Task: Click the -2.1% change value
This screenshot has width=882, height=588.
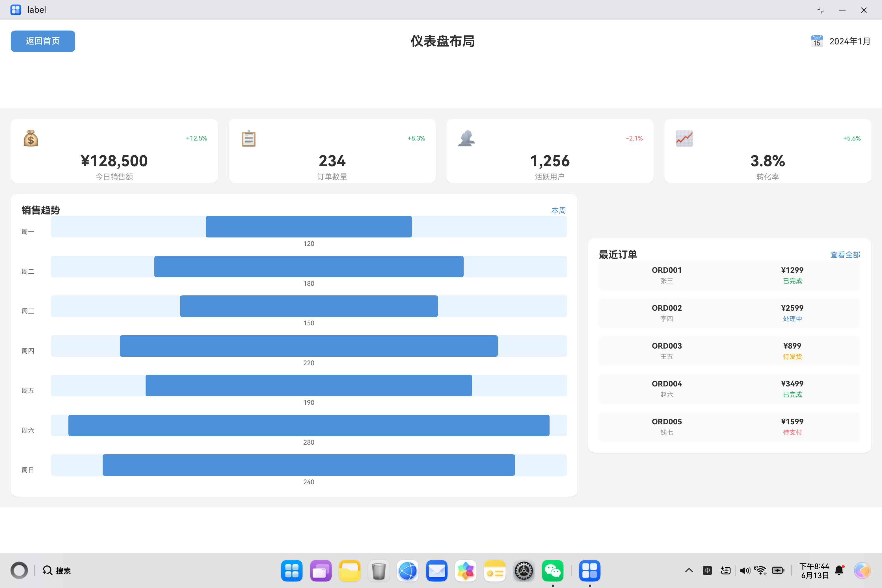Action: (x=634, y=138)
